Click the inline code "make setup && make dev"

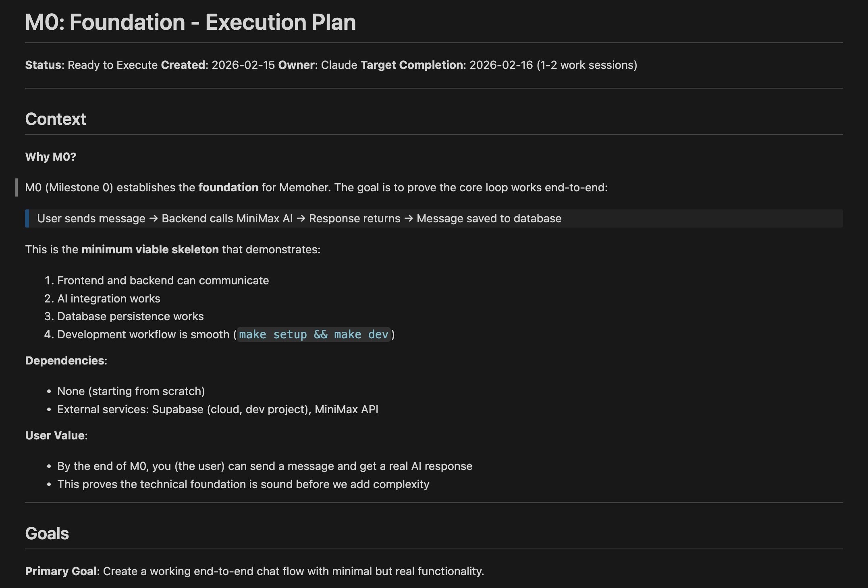[314, 334]
